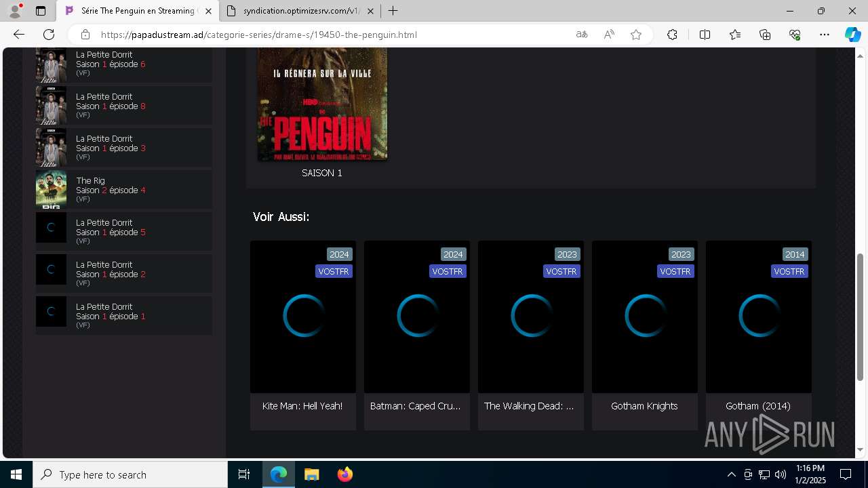Viewport: 868px width, 488px height.
Task: Open the taskbar clock and date
Action: click(x=810, y=474)
